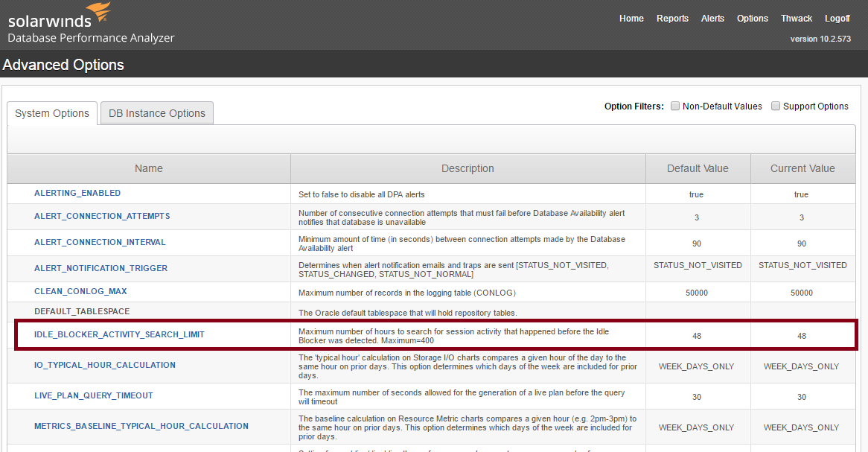868x452 pixels.
Task: Open the ALERTING_ENABLED option
Action: [x=77, y=194]
